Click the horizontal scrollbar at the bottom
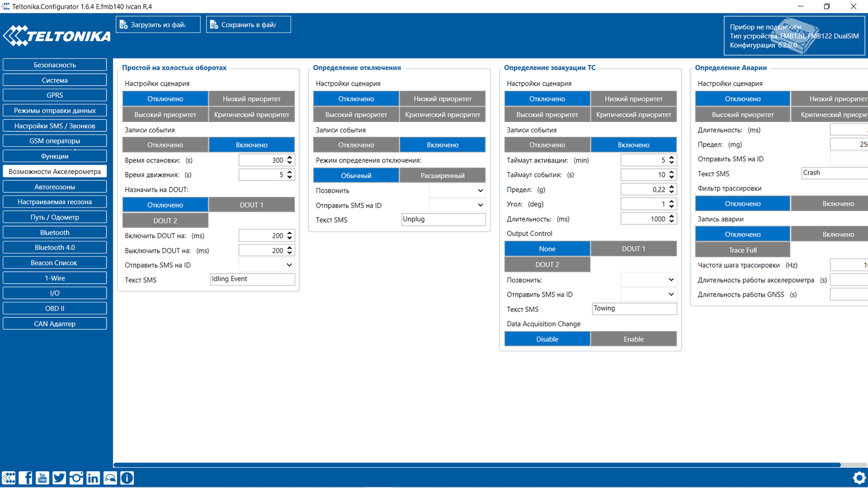 tap(477, 465)
